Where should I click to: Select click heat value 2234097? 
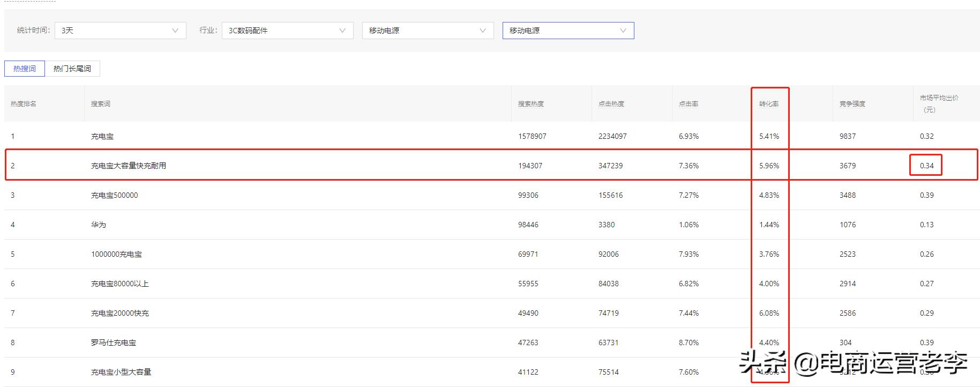(x=612, y=136)
